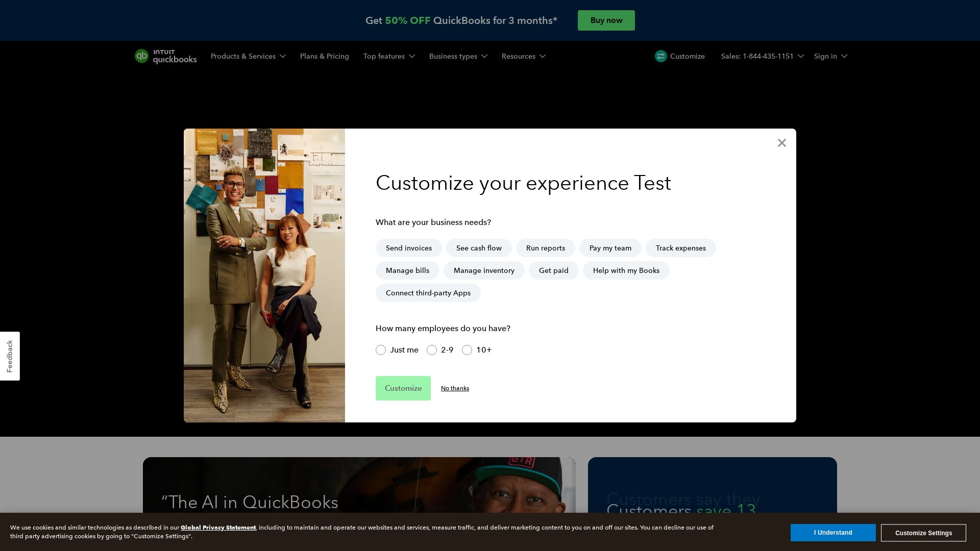The height and width of the screenshot is (551, 980).
Task: Click the dialog photo of two people
Action: click(x=264, y=275)
